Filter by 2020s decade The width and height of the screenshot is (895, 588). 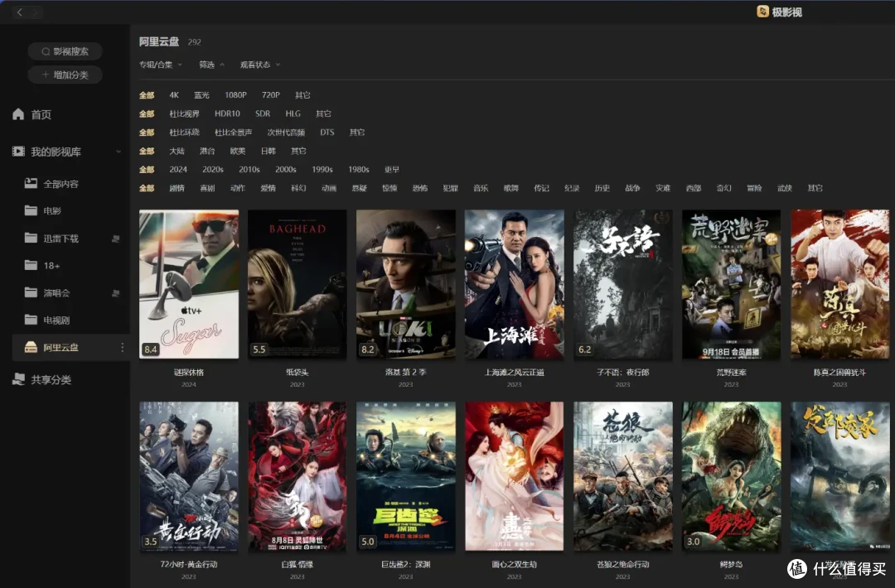(212, 170)
